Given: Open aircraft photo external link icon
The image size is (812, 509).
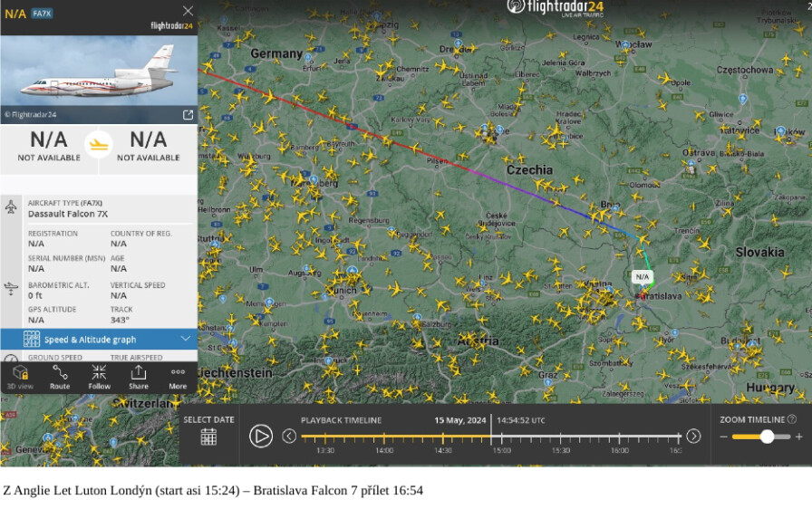Looking at the screenshot, I should [x=188, y=115].
